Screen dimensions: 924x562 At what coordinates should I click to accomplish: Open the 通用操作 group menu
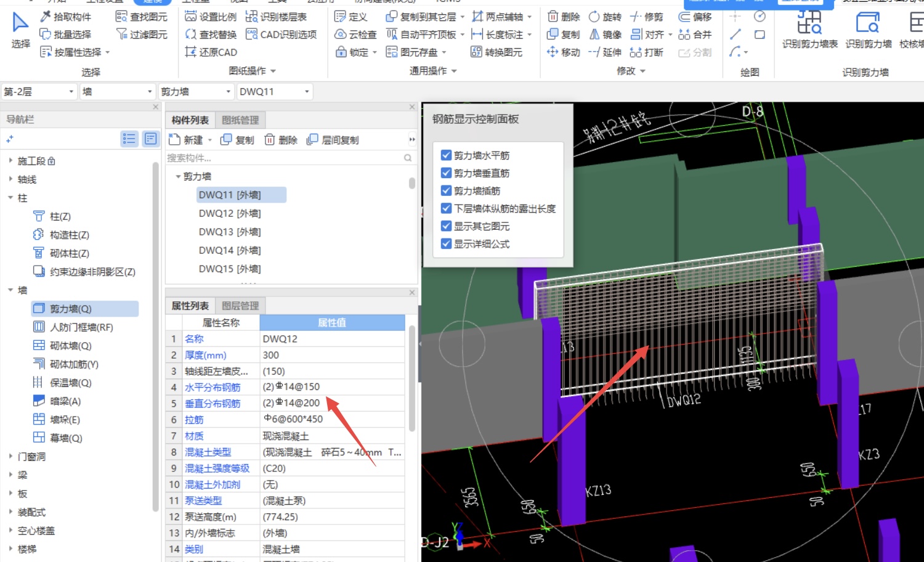tap(433, 71)
